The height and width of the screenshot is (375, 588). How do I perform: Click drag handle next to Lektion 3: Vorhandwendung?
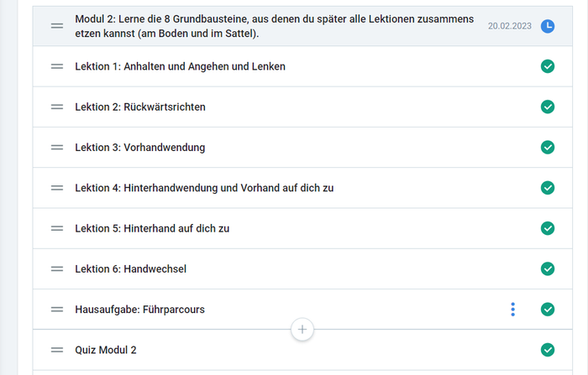57,148
